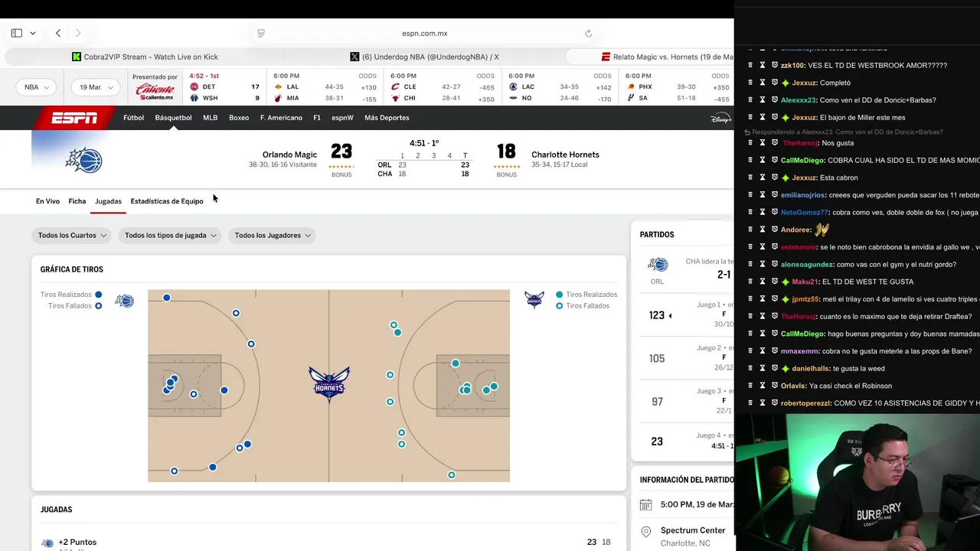Expand the Todos los Cuartos filter
Image resolution: width=980 pixels, height=551 pixels.
pyautogui.click(x=71, y=236)
